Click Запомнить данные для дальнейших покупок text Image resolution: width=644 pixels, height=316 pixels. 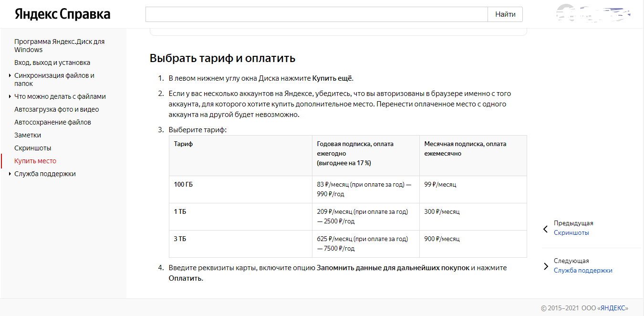coord(393,268)
